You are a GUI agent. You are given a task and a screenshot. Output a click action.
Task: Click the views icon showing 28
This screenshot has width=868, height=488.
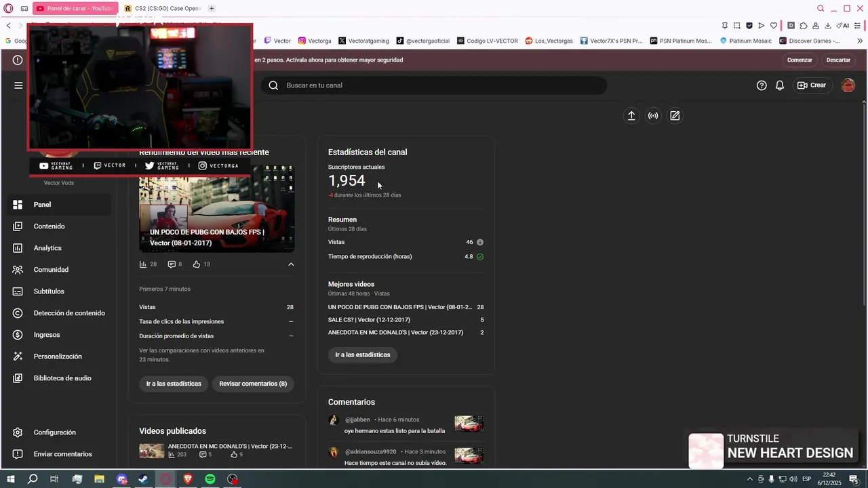143,264
